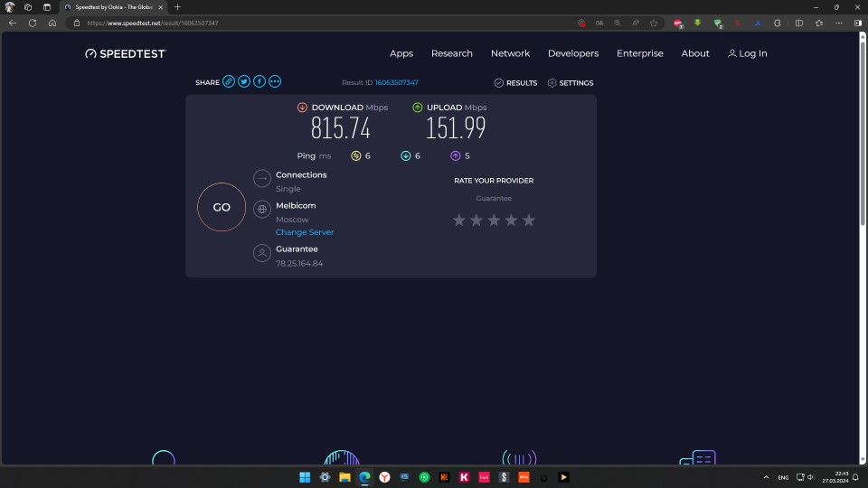
Task: Click the Connections arrow icon
Action: 262,179
